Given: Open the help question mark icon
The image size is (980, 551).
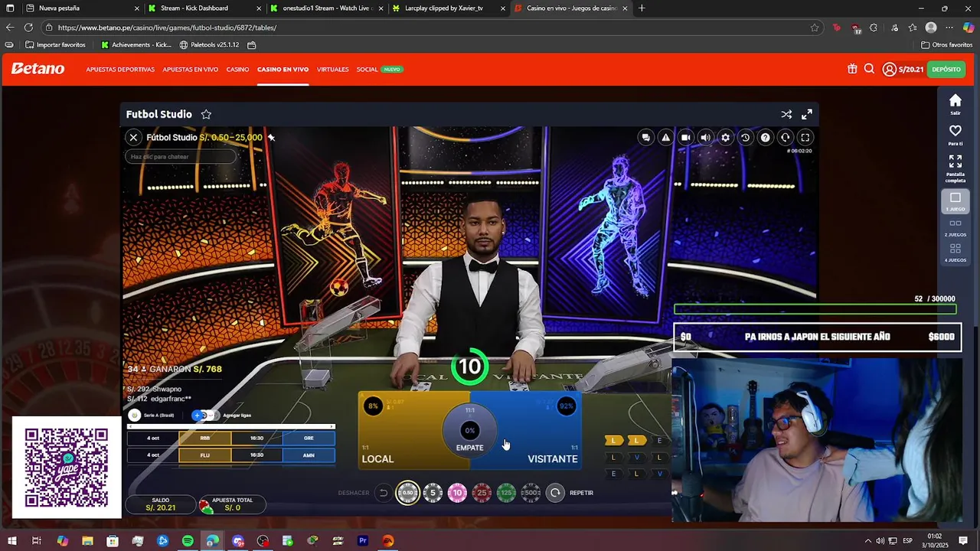Looking at the screenshot, I should click(766, 138).
